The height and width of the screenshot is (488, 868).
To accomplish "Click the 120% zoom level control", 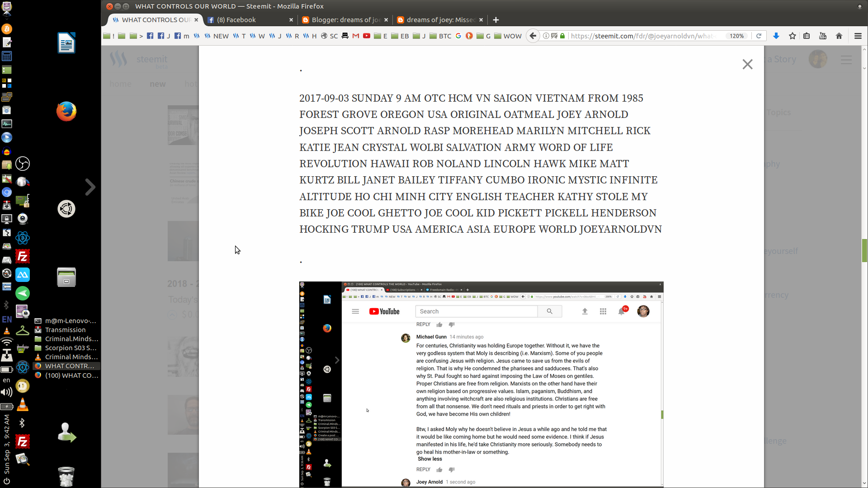I will click(736, 36).
